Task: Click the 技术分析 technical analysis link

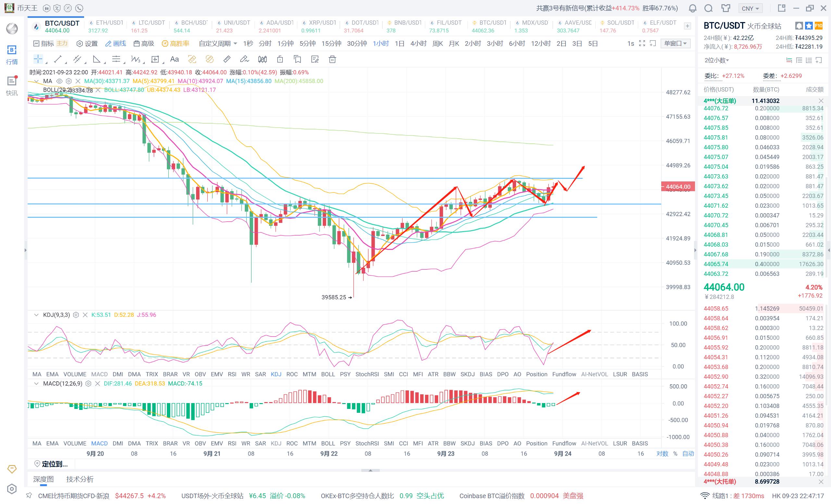Action: pos(80,479)
